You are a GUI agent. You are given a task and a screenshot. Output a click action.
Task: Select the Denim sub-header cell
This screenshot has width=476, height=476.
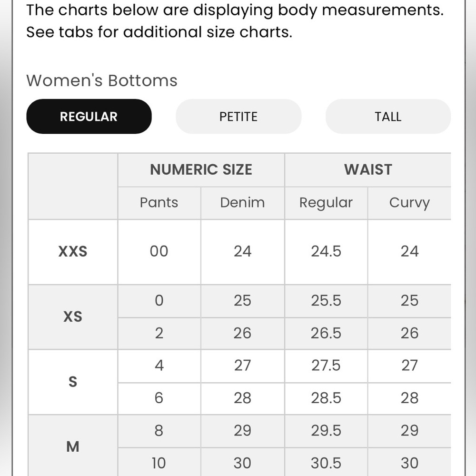click(x=243, y=202)
